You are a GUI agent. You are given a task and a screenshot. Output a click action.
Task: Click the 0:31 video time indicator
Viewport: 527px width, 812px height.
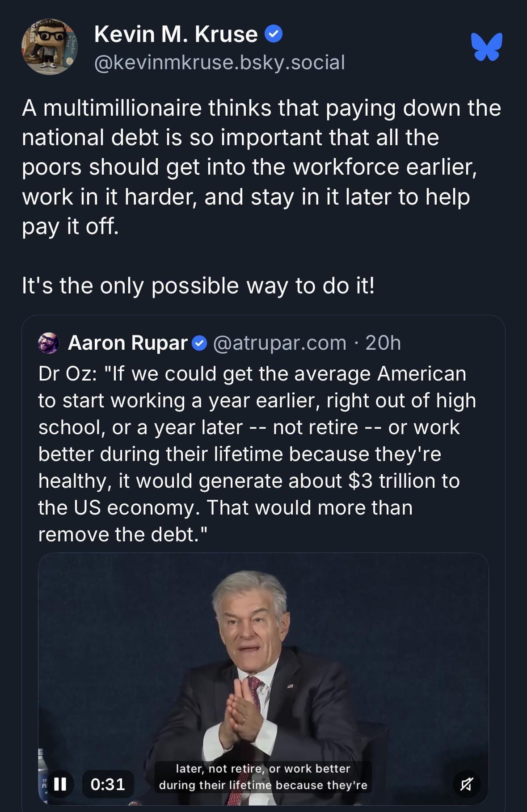[x=108, y=784]
